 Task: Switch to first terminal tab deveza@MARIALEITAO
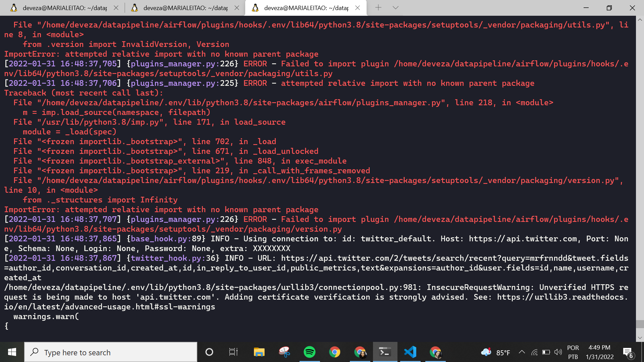point(62,7)
